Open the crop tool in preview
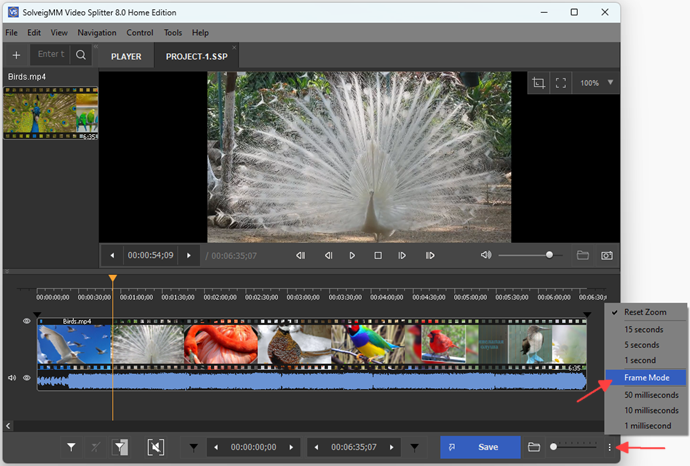This screenshot has width=690, height=466. (x=538, y=83)
